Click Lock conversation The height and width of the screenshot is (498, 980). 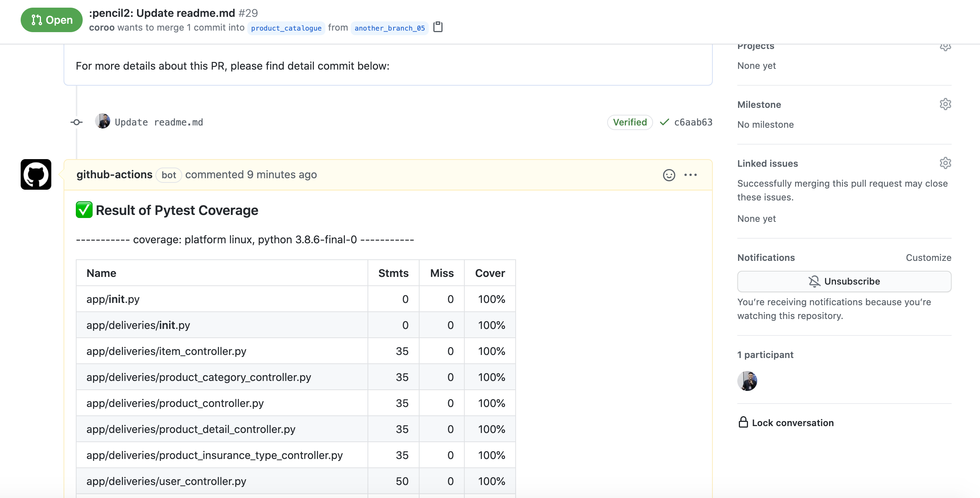click(786, 422)
